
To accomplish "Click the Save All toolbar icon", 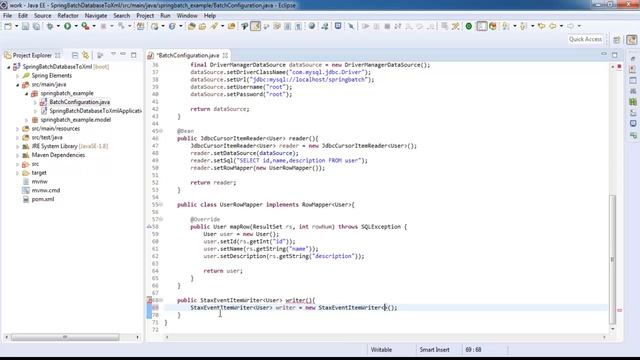I will click(36, 26).
